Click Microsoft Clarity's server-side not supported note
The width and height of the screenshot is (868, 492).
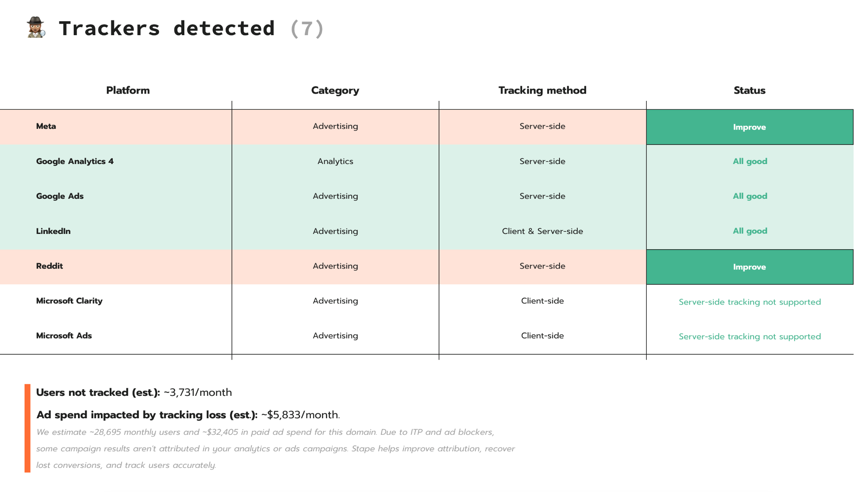pyautogui.click(x=749, y=302)
